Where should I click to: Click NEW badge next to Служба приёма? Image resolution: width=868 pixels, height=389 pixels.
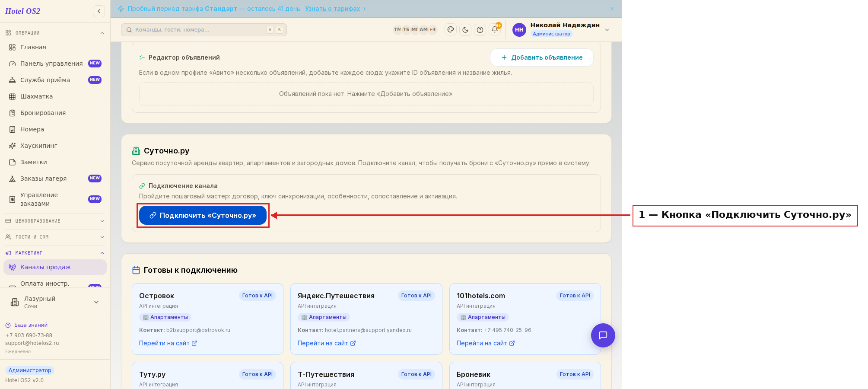point(95,80)
